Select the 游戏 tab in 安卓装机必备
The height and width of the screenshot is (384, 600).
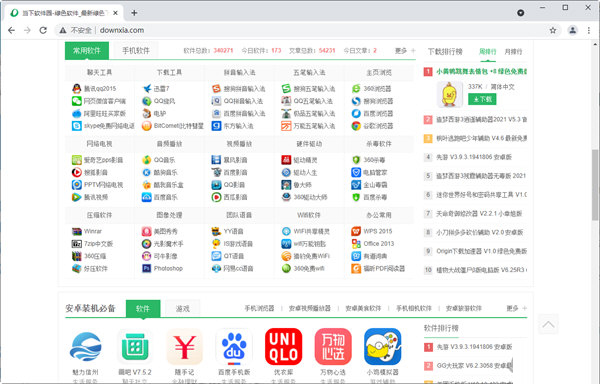pos(183,308)
